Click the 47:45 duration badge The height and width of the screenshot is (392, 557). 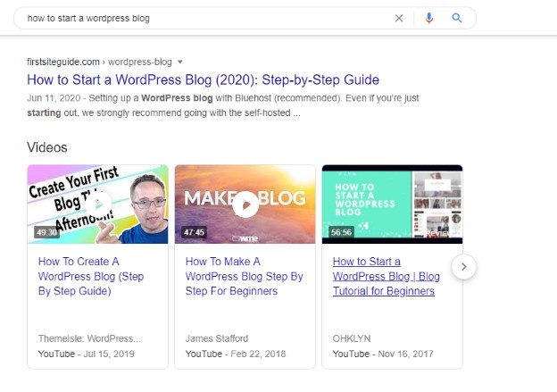tap(194, 232)
